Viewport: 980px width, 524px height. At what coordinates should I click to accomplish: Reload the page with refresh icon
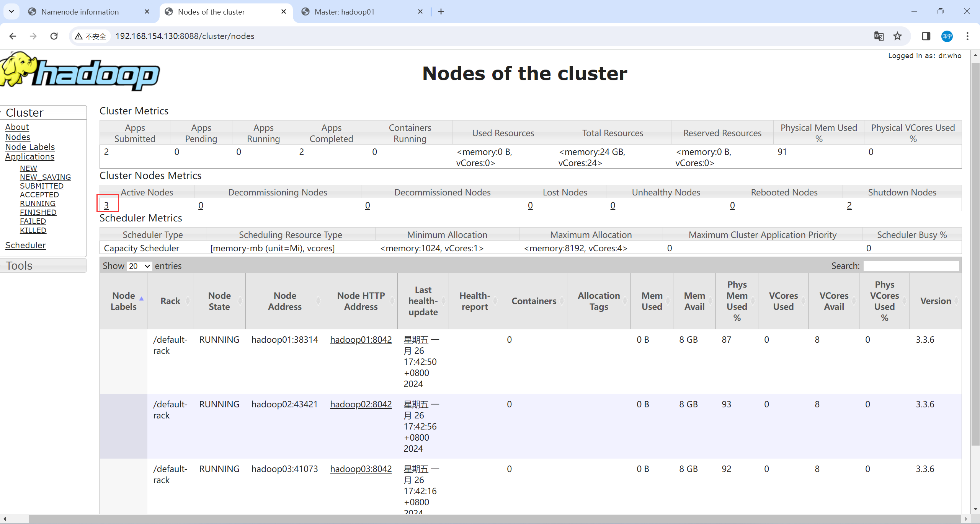54,36
